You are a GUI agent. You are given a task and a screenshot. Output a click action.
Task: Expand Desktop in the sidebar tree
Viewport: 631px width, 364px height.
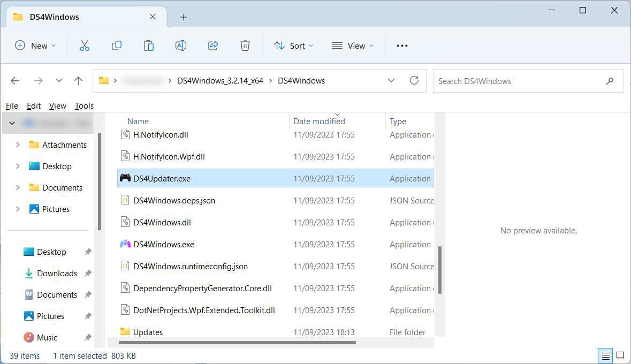pyautogui.click(x=18, y=166)
